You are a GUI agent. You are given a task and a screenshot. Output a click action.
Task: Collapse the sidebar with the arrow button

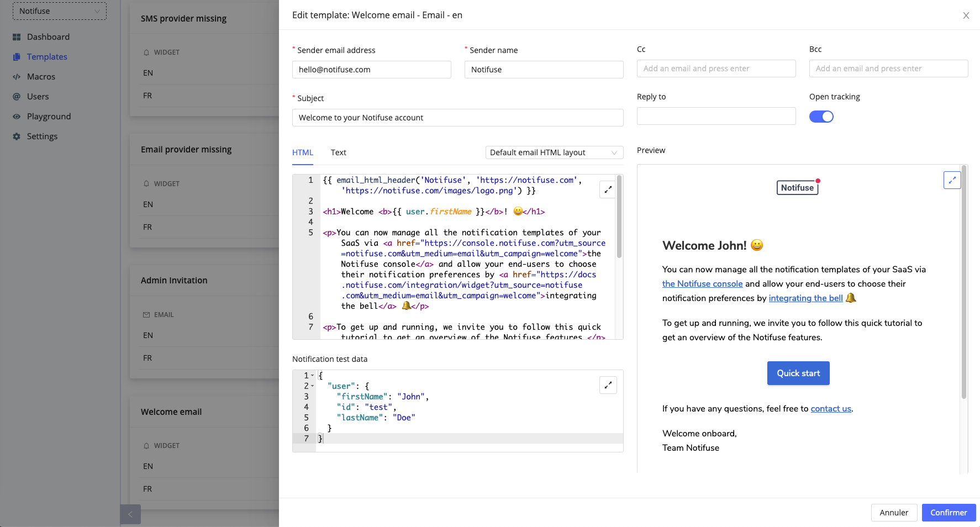pos(130,514)
